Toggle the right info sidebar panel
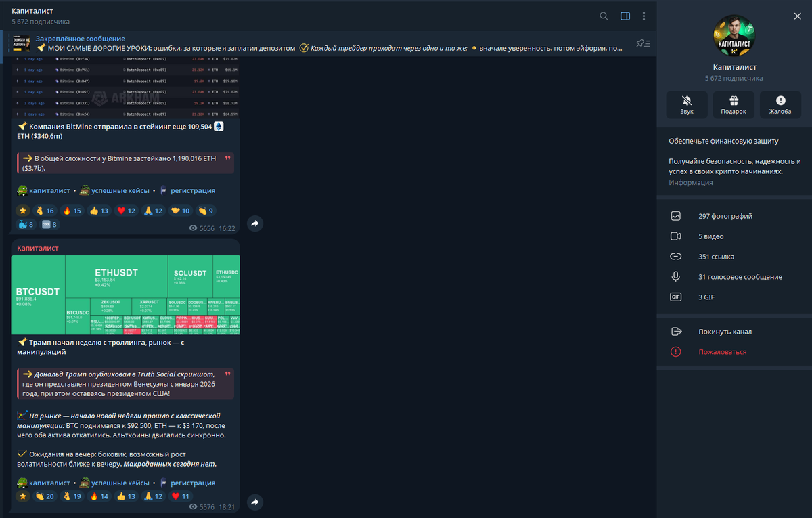This screenshot has height=518, width=812. pos(625,16)
